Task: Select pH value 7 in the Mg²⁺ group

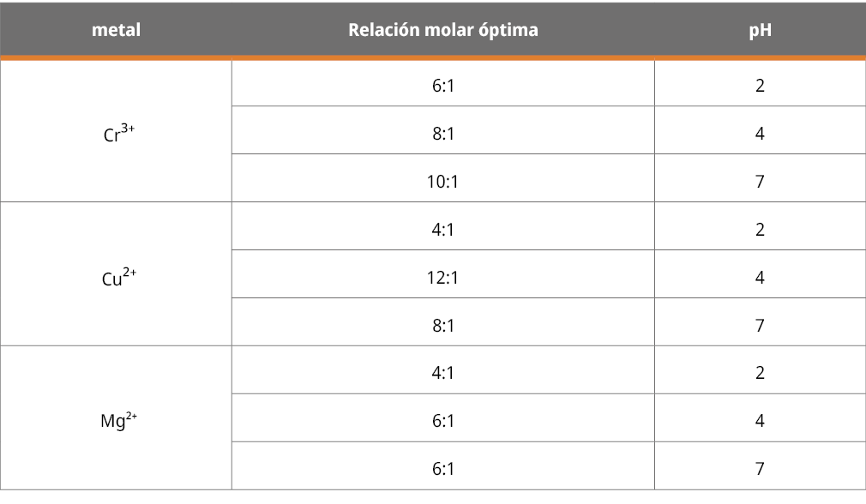Action: point(760,469)
